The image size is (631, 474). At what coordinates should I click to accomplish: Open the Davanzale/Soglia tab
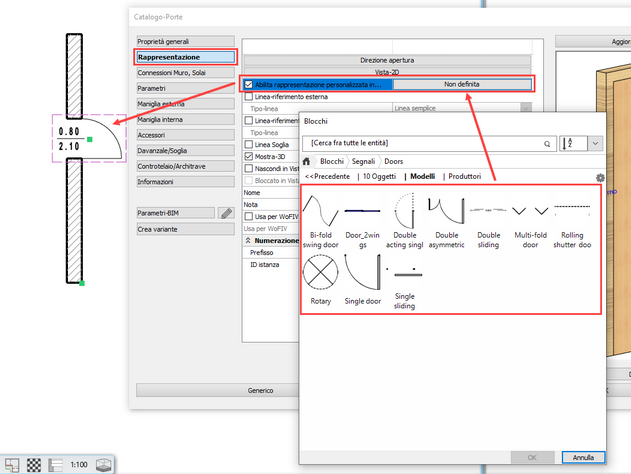pos(186,150)
